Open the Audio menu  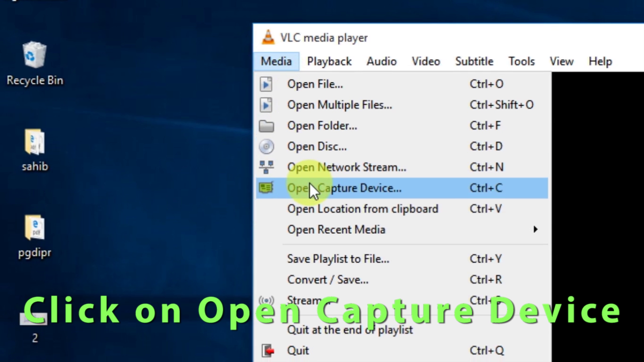point(381,61)
